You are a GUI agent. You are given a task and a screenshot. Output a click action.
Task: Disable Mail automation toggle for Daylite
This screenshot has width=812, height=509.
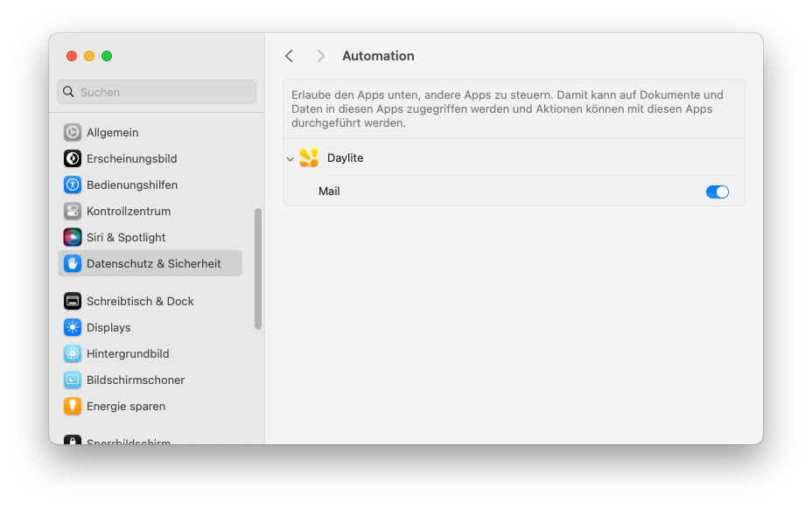point(717,192)
